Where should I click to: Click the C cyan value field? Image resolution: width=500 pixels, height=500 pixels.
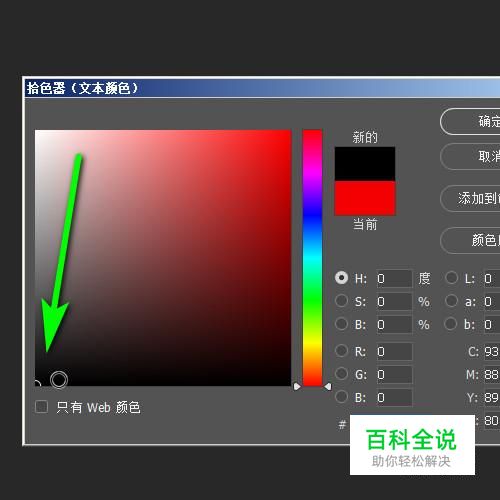[x=492, y=352]
